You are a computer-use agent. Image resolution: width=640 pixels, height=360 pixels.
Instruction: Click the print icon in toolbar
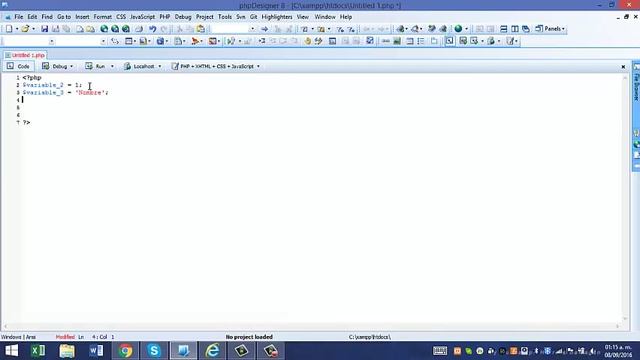point(139,29)
